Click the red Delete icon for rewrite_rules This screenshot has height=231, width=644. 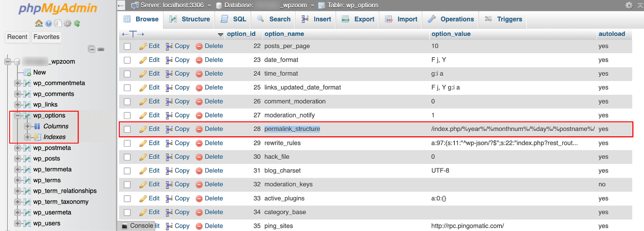pos(199,143)
